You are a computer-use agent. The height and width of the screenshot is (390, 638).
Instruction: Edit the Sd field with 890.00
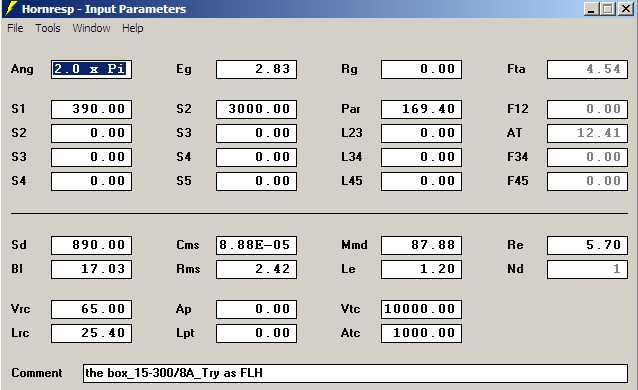click(92, 245)
